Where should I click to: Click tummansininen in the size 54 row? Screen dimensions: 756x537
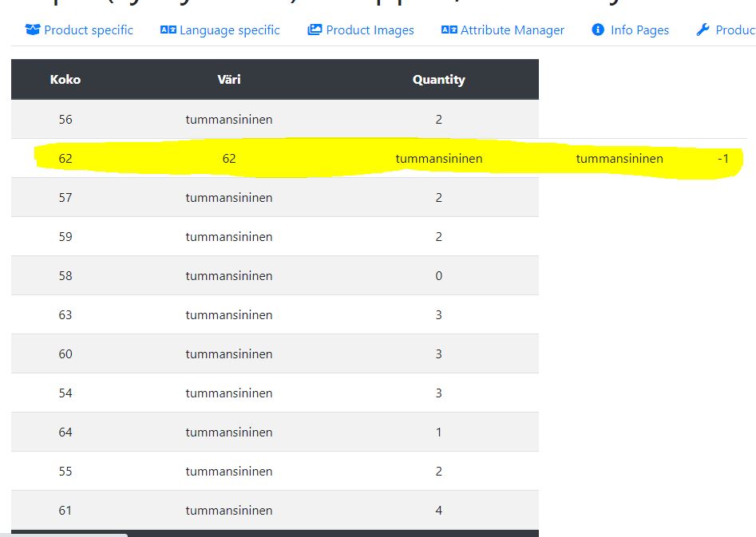point(229,393)
